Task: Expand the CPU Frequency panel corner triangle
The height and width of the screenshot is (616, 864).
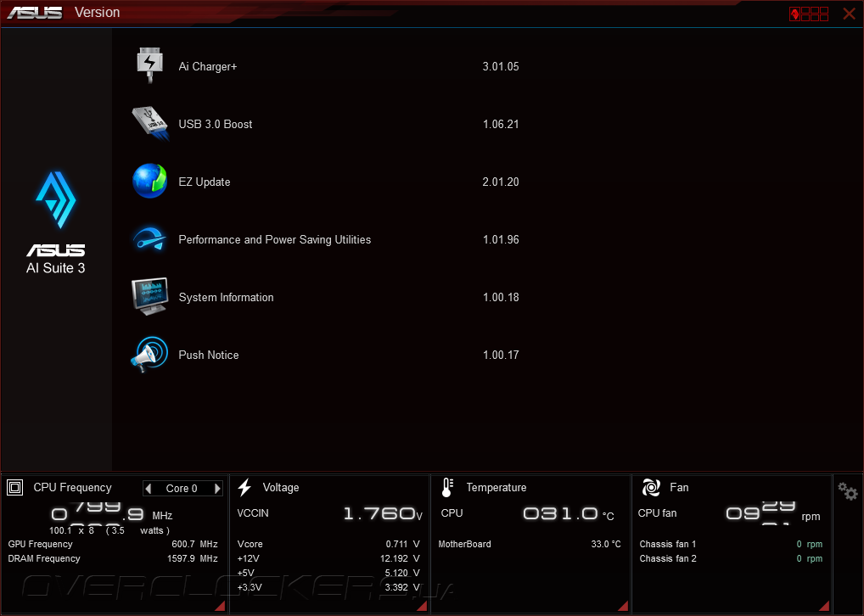Action: click(220, 606)
